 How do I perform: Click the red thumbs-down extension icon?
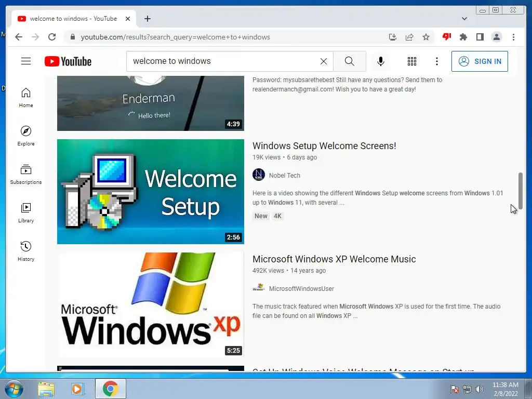pyautogui.click(x=446, y=37)
